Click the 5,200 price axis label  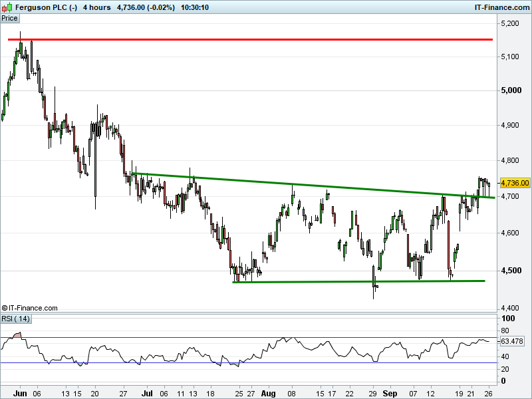[x=510, y=23]
